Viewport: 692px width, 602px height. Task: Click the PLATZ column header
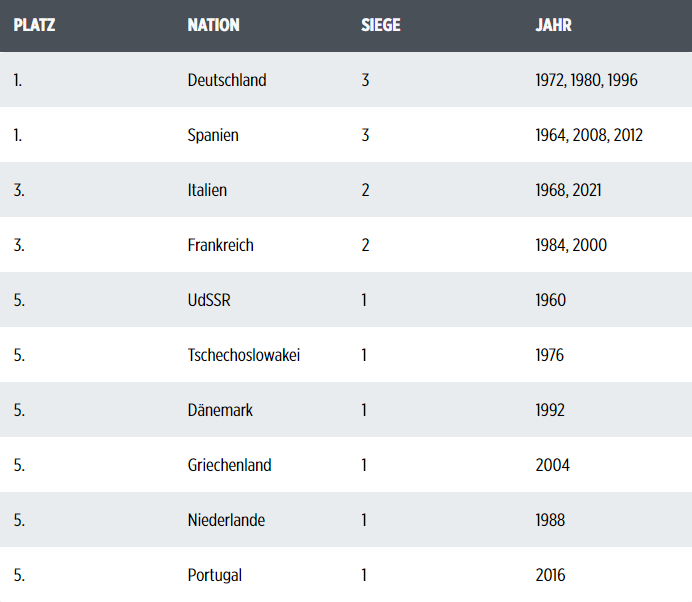(x=34, y=25)
